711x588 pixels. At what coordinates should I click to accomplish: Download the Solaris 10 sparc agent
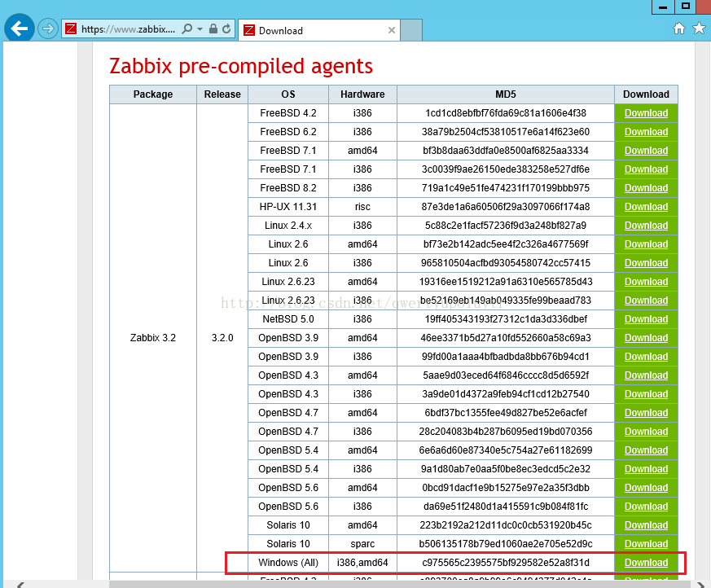coord(646,544)
